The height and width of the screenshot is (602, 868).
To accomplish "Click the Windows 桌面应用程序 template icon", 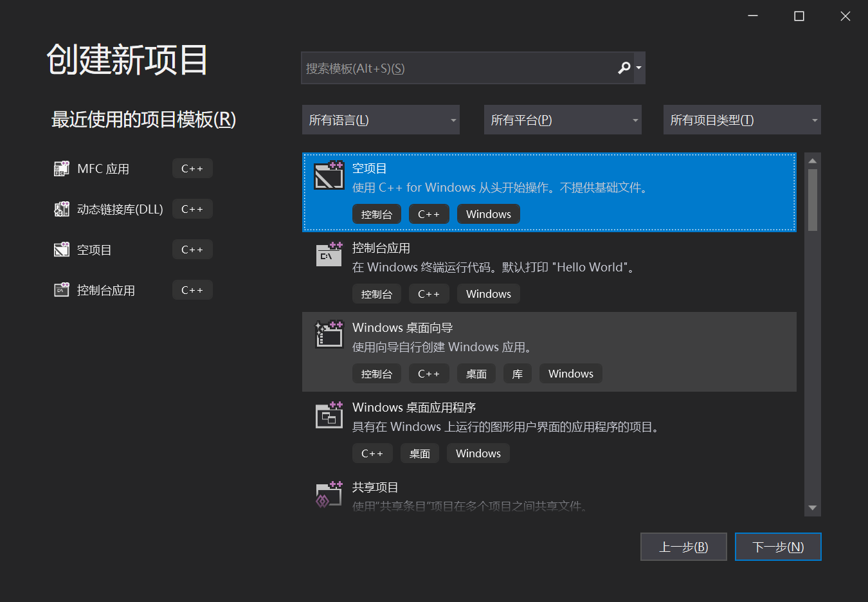I will pos(329,415).
